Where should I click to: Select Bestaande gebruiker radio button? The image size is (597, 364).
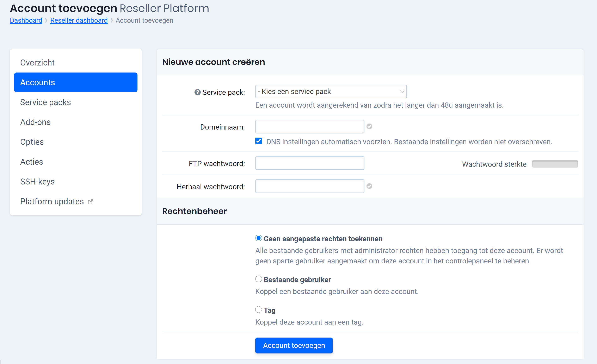pos(258,279)
